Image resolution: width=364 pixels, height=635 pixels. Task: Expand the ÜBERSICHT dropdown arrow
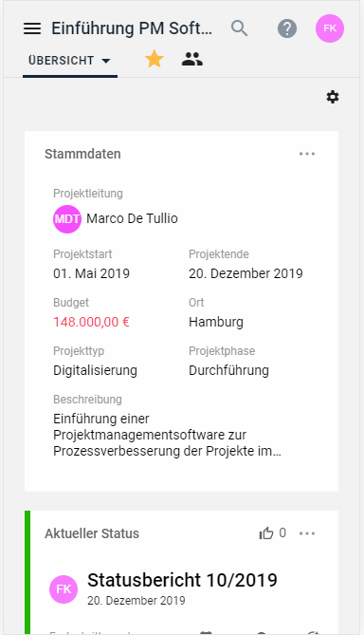106,61
